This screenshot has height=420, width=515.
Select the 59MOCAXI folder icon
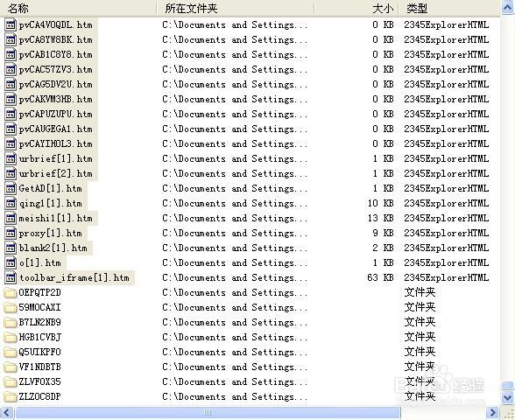[x=11, y=307]
